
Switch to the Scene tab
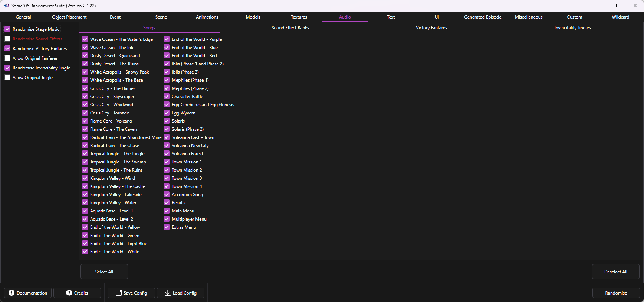161,17
